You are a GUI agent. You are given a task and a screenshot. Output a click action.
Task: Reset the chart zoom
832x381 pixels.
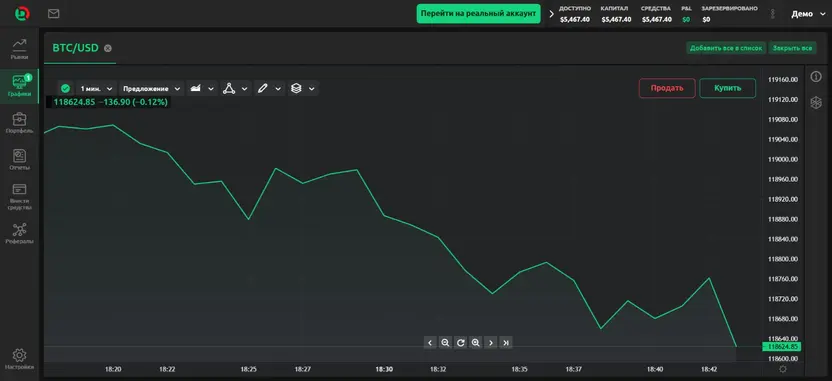[461, 343]
